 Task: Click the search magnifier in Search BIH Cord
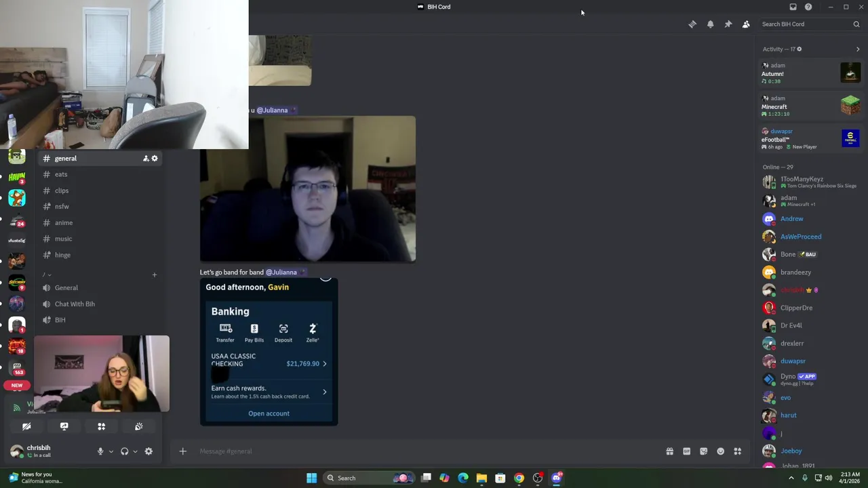coord(856,24)
